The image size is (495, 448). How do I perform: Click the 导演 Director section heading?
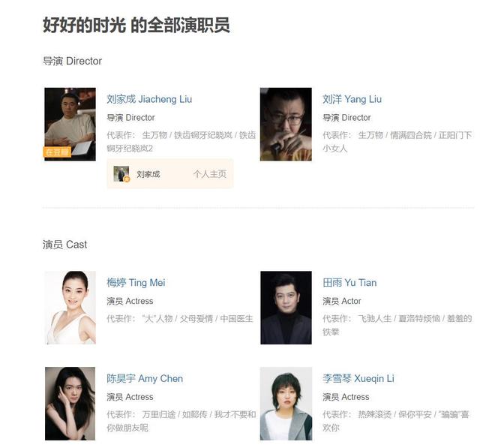coord(72,61)
